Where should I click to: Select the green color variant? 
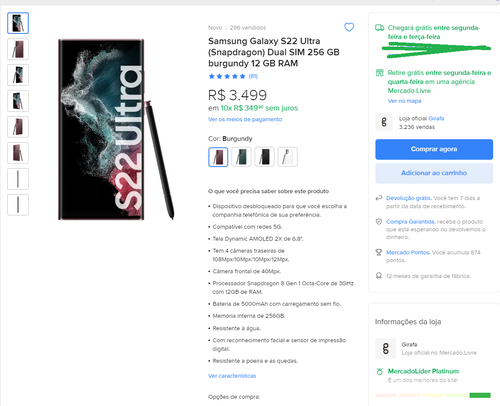241,157
